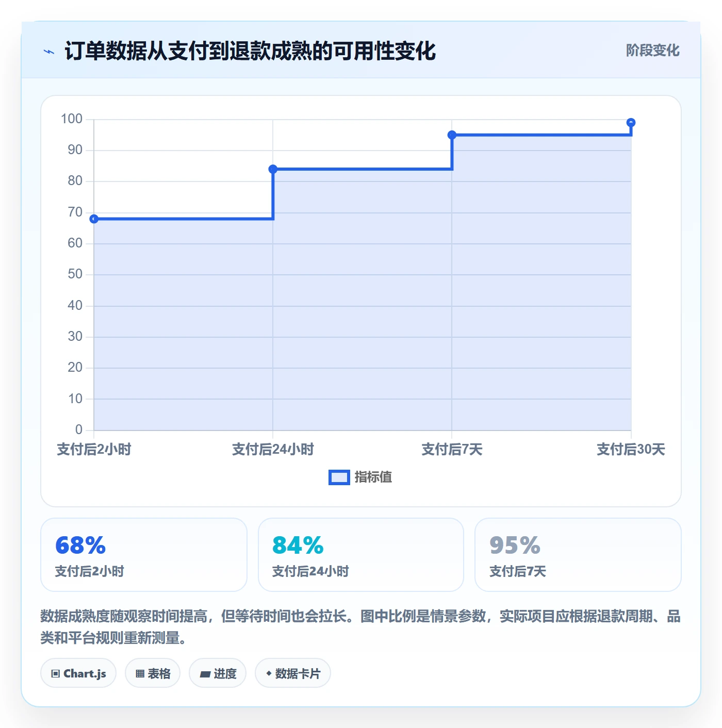Click the y-axis value 100

(x=72, y=119)
